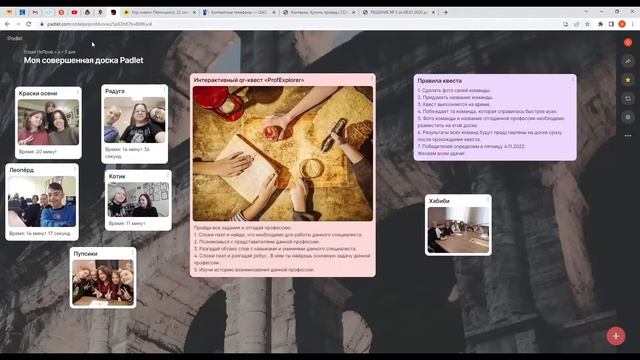
Task: Switch to the «Контакты. Купить провод» tab
Action: (x=319, y=12)
